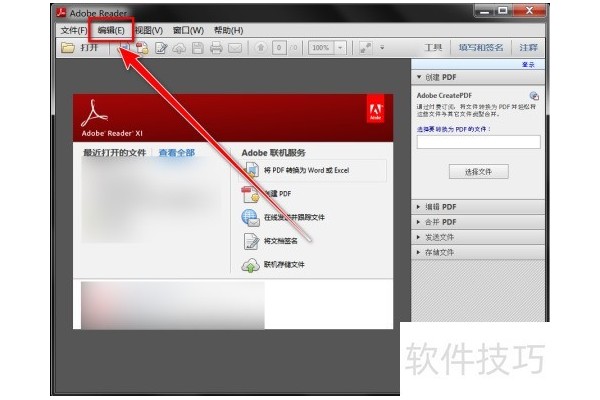Maximize the Adobe Reader window
The width and height of the screenshot is (600, 400).
pyautogui.click(x=503, y=11)
